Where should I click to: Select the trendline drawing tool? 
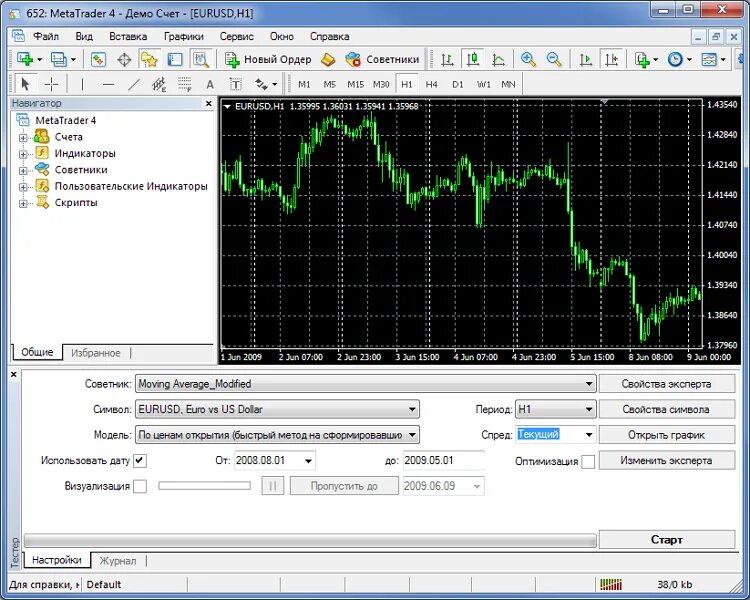[x=134, y=85]
